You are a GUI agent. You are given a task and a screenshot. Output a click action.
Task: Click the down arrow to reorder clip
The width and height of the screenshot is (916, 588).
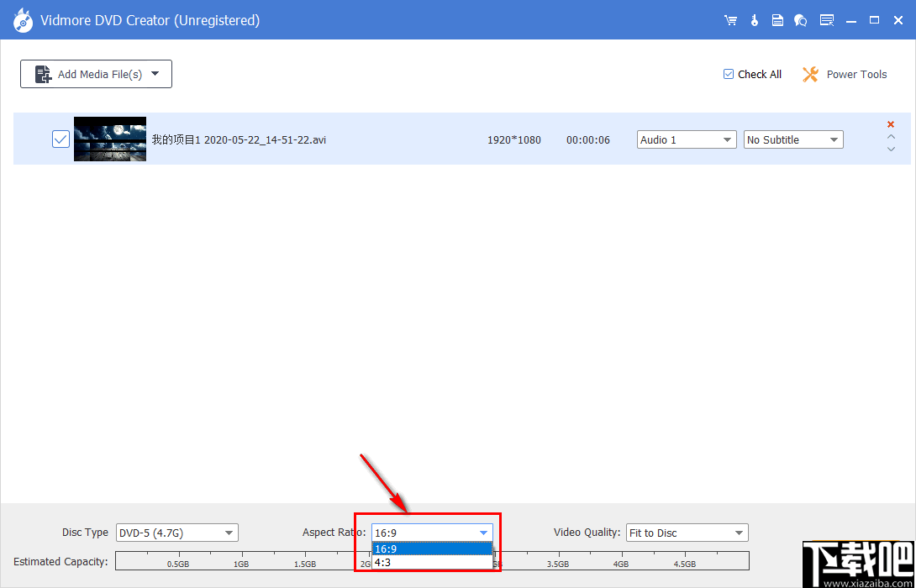[x=890, y=149]
